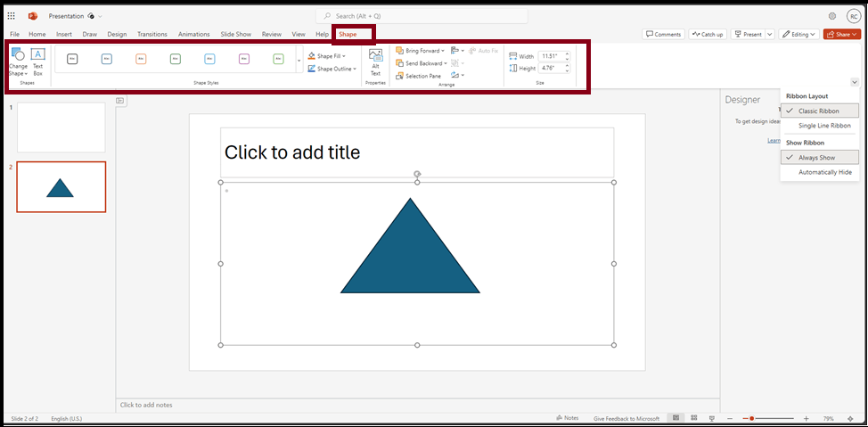
Task: Select the Single Line Ribbon option
Action: tap(820, 126)
